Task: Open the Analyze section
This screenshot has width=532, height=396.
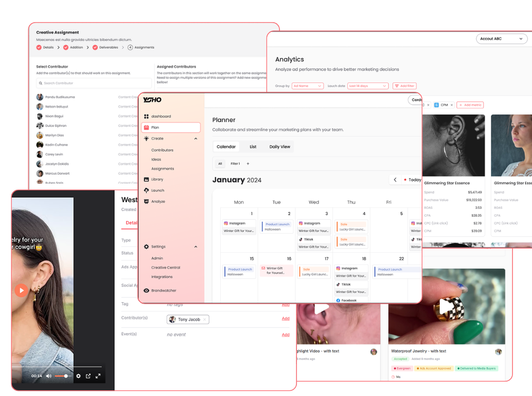Action: tap(157, 201)
